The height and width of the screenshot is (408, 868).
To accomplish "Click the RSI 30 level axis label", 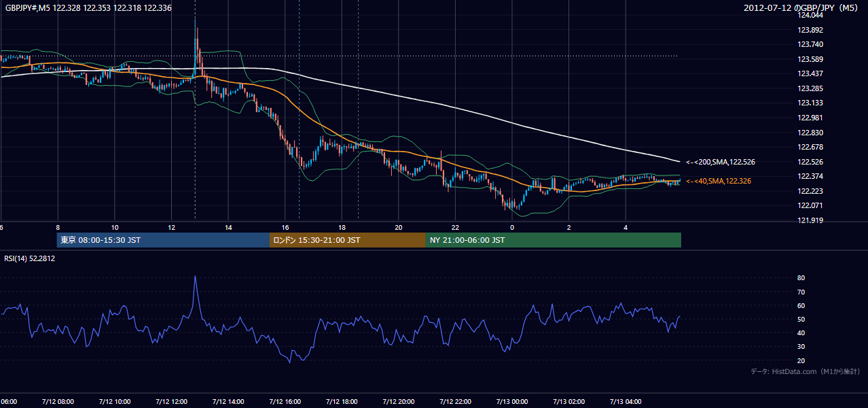I will coord(801,347).
